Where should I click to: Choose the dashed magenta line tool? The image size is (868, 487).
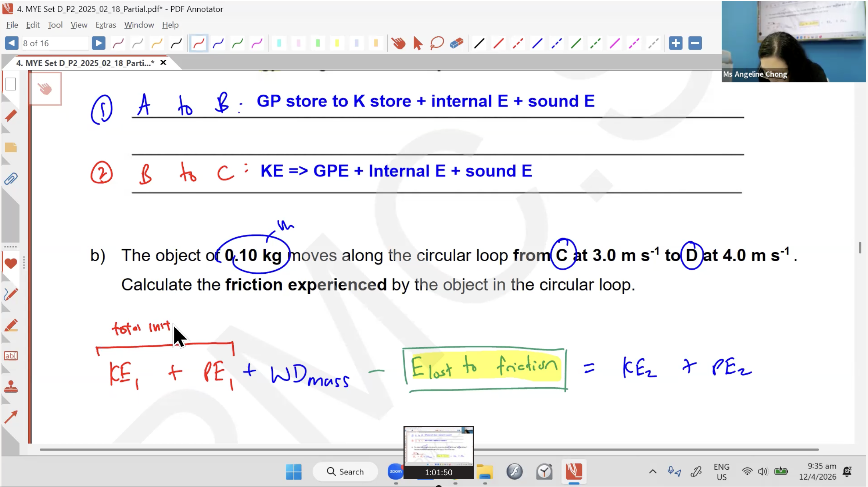click(634, 43)
